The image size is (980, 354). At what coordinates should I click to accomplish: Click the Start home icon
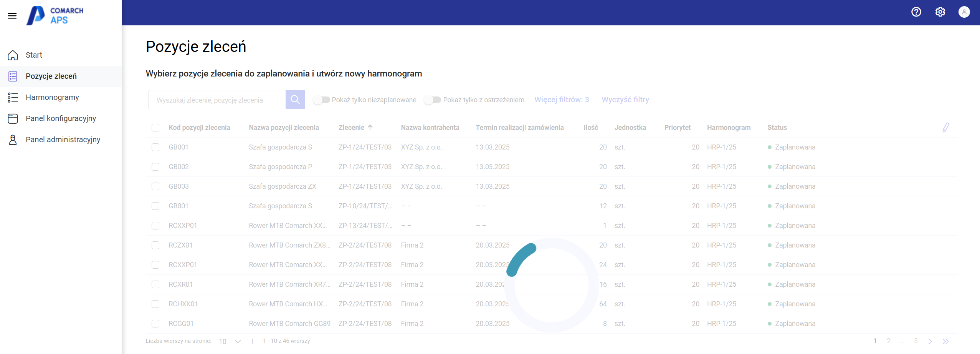[13, 55]
